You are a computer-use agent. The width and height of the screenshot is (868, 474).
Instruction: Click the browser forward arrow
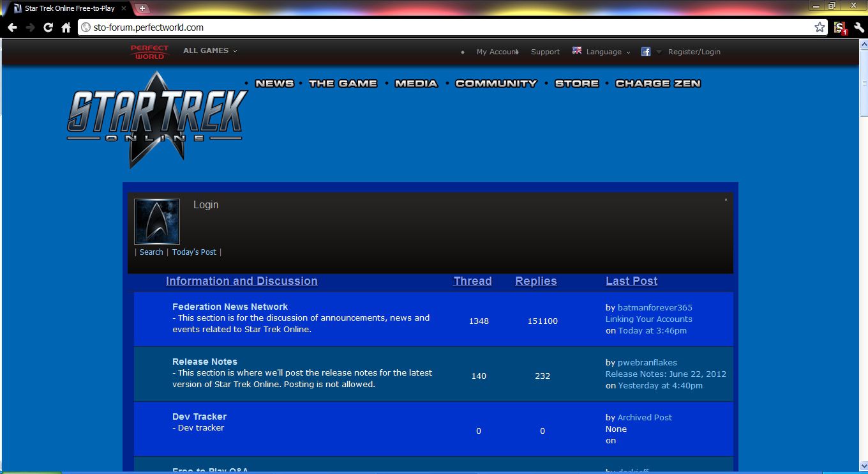[30, 27]
